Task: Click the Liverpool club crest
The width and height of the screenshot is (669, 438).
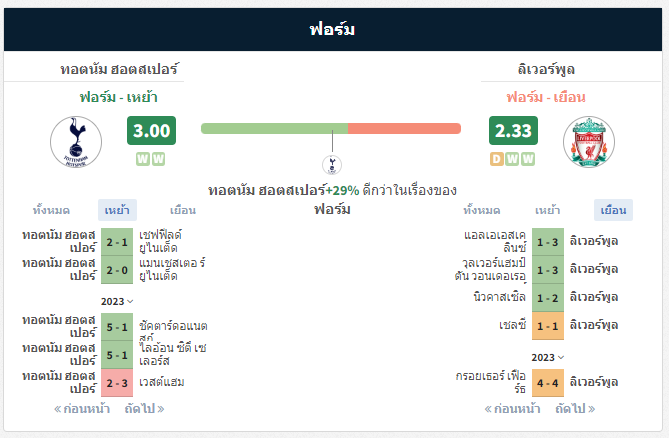Action: (x=589, y=142)
